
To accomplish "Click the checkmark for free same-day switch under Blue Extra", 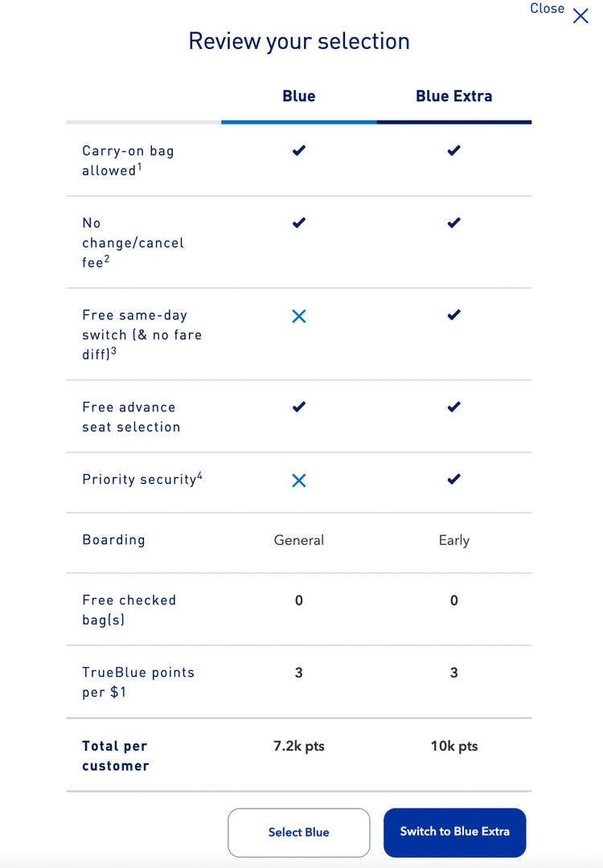I will tap(453, 317).
